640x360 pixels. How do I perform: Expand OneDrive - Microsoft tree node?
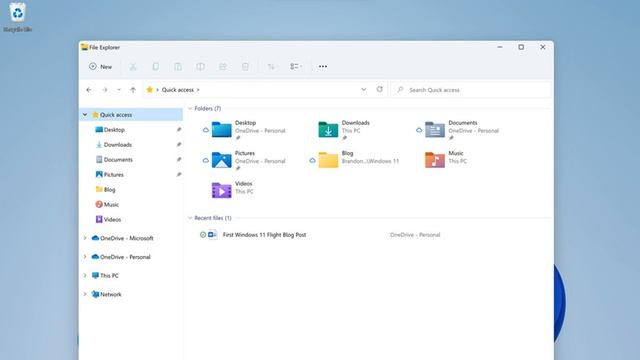point(85,238)
